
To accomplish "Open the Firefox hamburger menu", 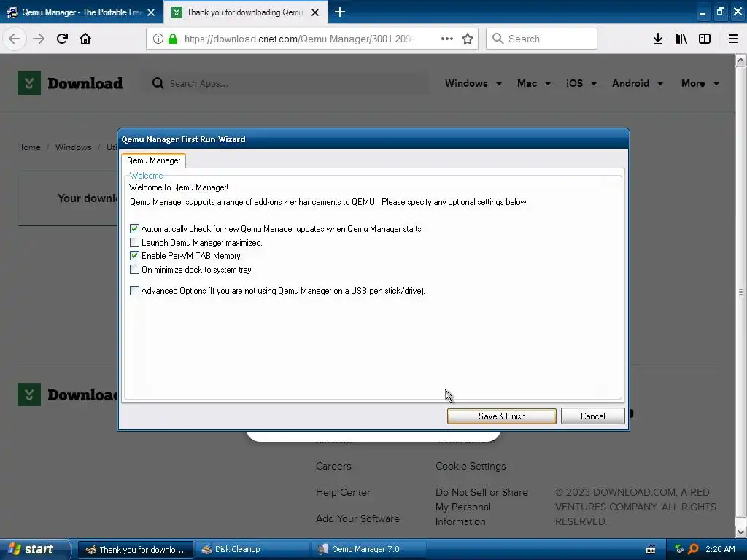I will click(733, 39).
